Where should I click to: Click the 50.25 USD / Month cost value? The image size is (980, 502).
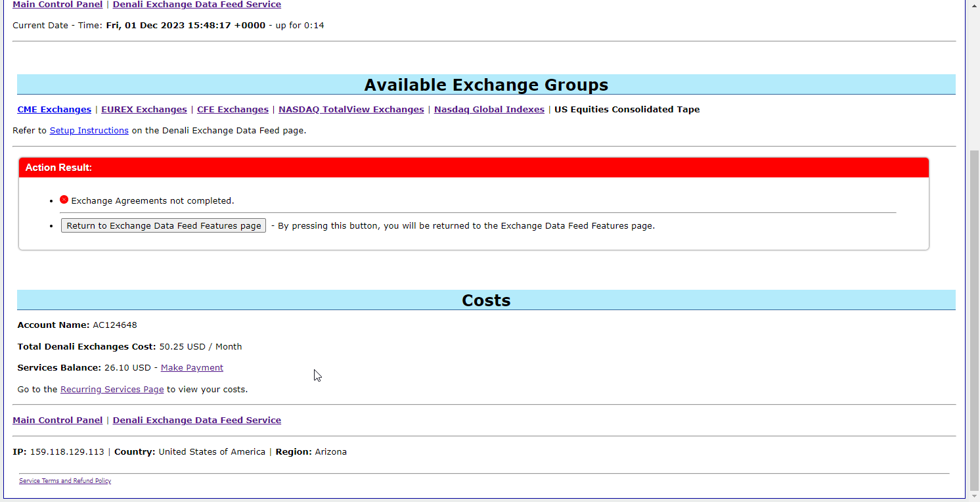coord(200,347)
